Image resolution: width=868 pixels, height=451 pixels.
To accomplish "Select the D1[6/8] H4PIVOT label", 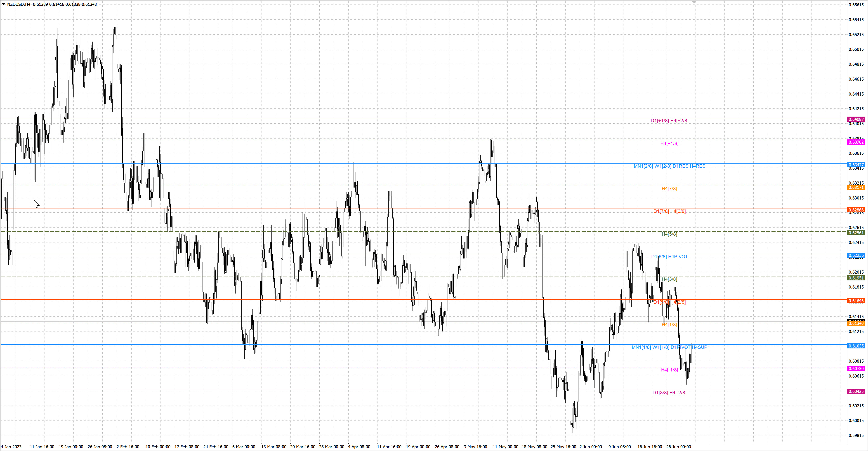I will click(670, 257).
